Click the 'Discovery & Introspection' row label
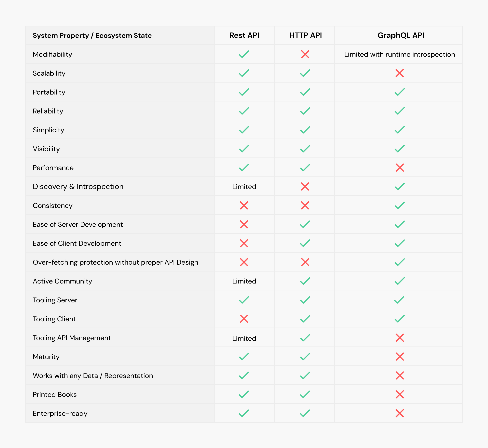This screenshot has height=448, width=488. 78,186
